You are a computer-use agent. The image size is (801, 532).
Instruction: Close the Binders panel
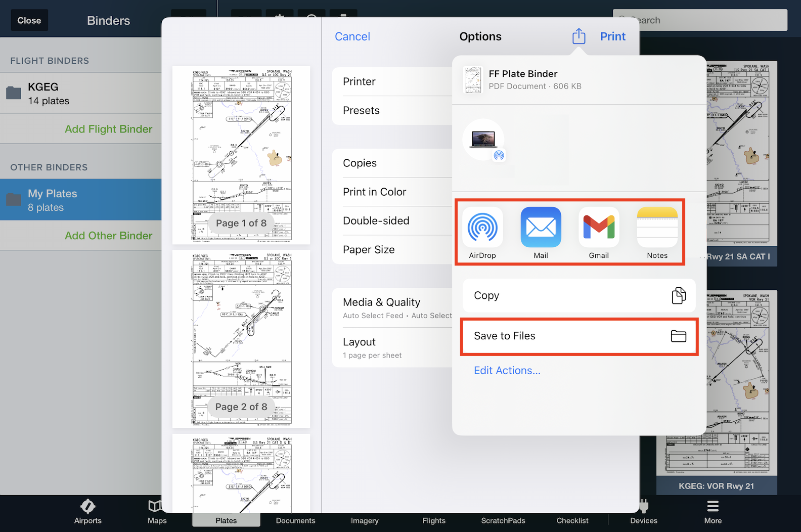[x=29, y=20]
